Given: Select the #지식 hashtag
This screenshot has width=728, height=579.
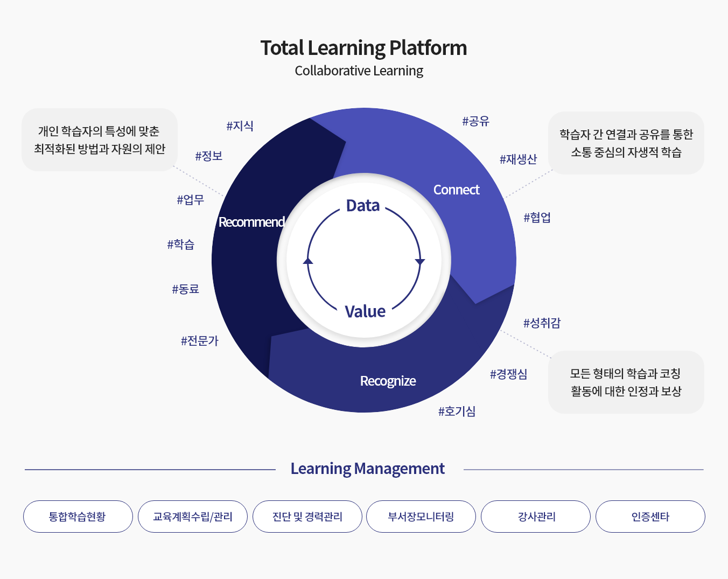Looking at the screenshot, I should (x=240, y=126).
